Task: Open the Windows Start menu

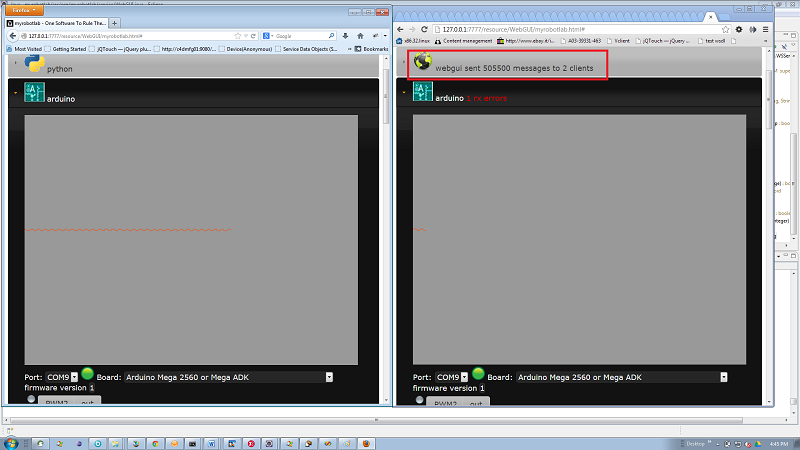Action: (11, 443)
